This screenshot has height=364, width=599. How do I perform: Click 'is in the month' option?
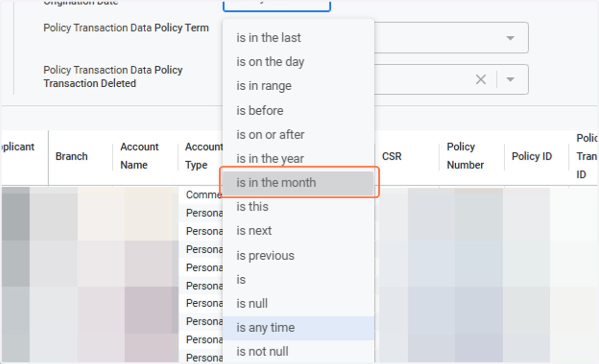click(x=298, y=182)
